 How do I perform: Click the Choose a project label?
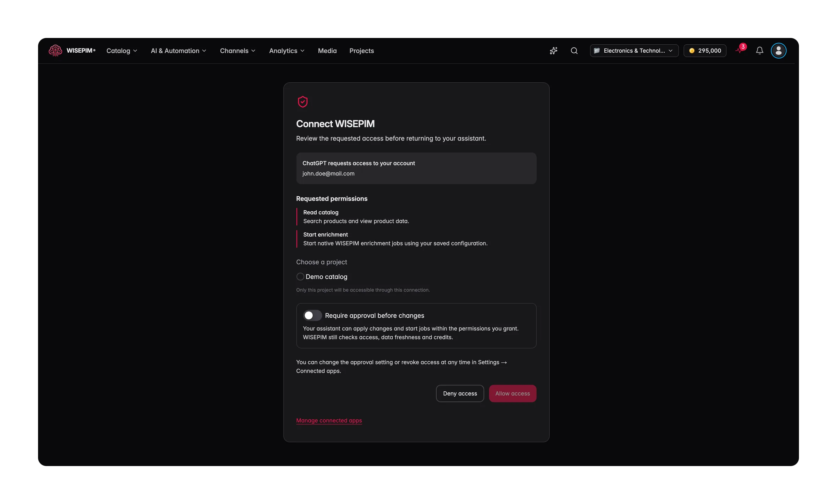coord(321,262)
